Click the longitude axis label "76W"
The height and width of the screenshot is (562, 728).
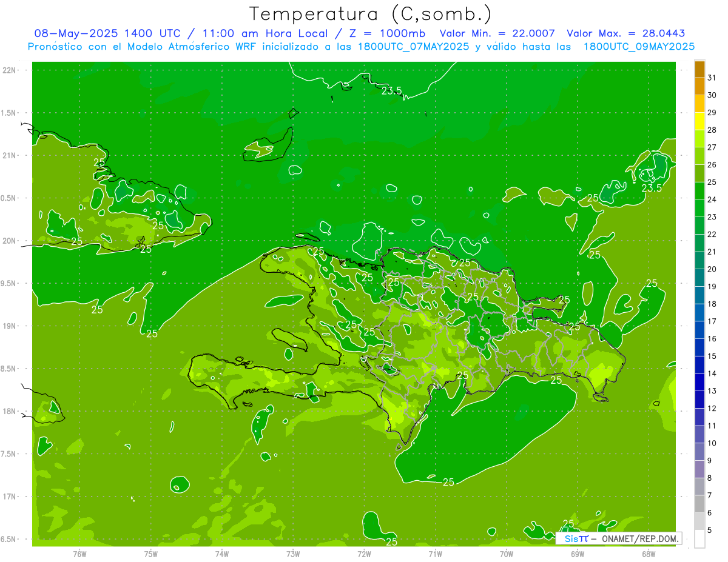(x=79, y=554)
